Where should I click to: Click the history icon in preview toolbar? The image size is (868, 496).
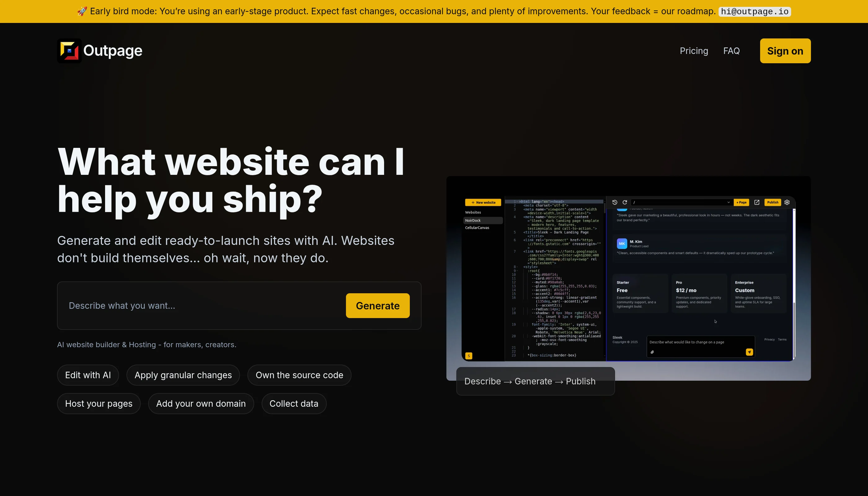pos(614,202)
